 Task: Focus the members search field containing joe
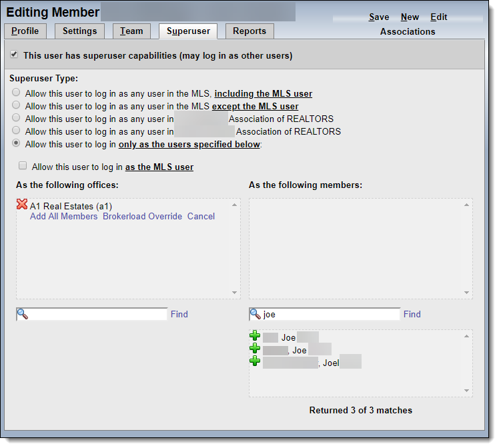pos(325,315)
